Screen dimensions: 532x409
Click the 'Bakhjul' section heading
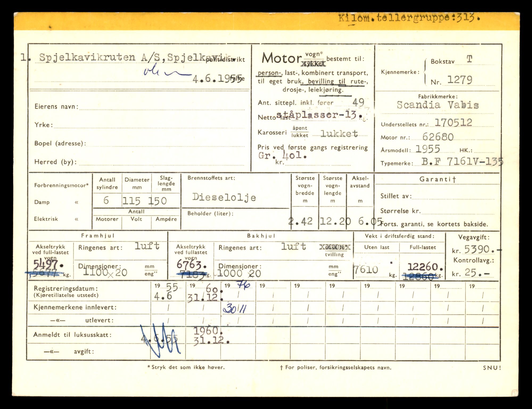[261, 236]
